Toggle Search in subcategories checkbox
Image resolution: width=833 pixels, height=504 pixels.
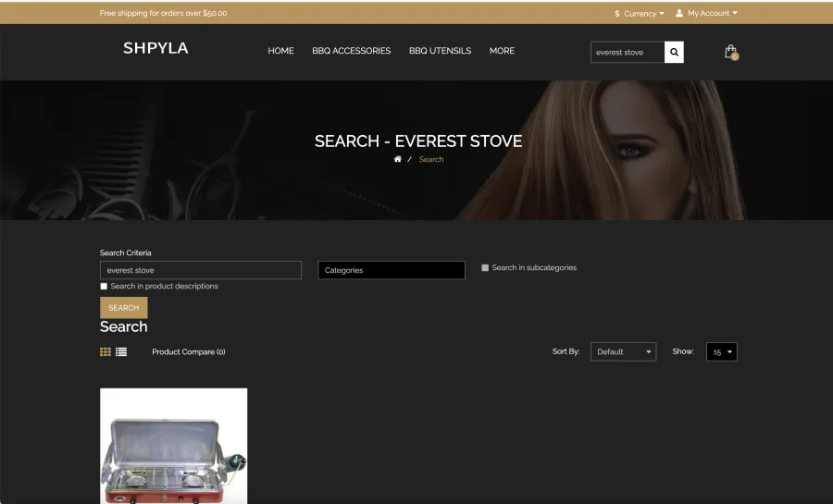pos(485,268)
